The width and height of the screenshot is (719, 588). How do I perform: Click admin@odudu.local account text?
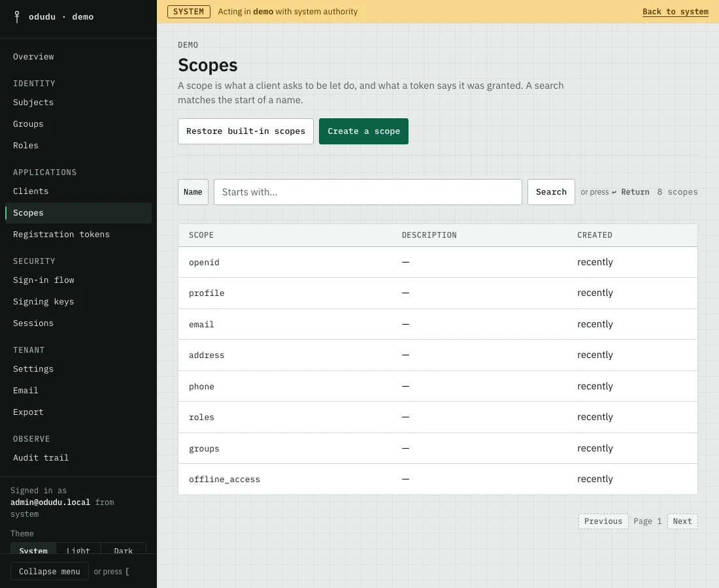[x=50, y=502]
